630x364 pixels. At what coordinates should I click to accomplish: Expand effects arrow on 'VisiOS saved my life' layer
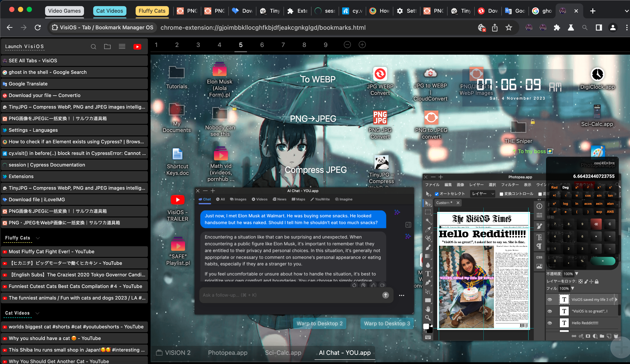[616, 299]
